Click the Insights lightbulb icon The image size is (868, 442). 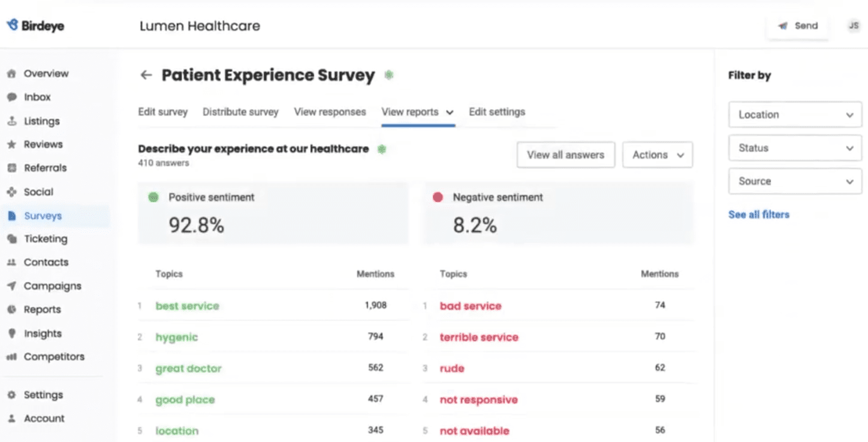11,333
